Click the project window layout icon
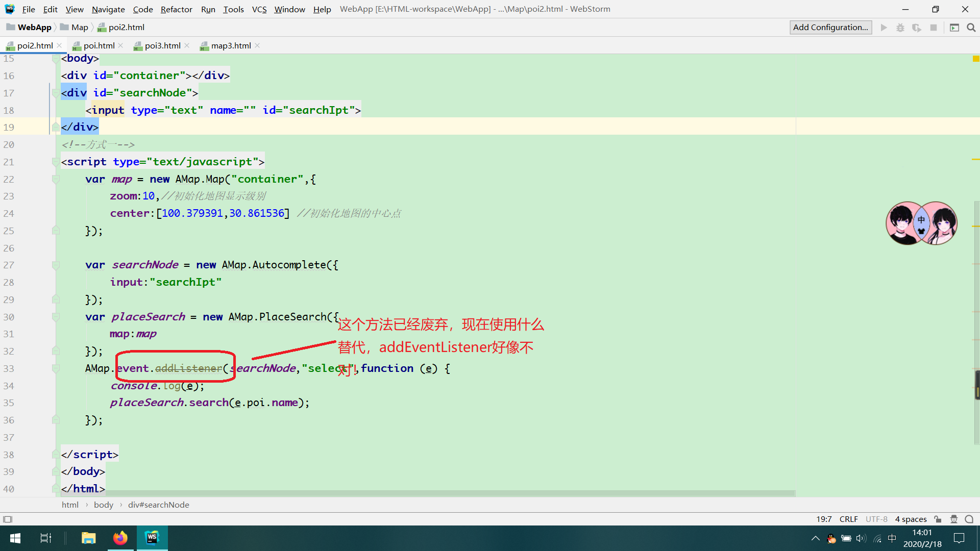The height and width of the screenshot is (551, 980). coord(954,28)
